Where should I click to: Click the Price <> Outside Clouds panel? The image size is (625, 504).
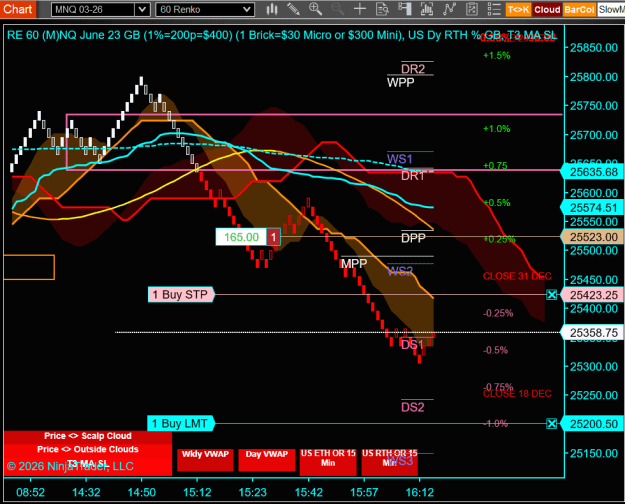coord(88,450)
